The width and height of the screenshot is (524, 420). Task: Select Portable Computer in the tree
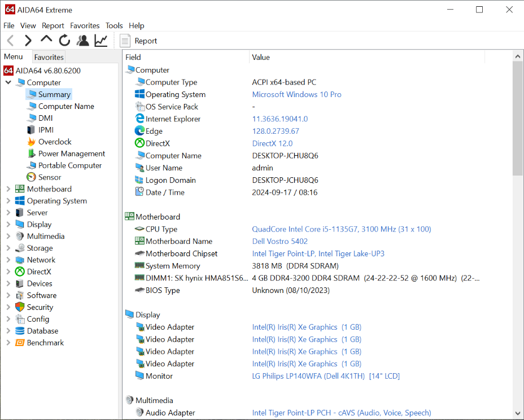(x=70, y=165)
